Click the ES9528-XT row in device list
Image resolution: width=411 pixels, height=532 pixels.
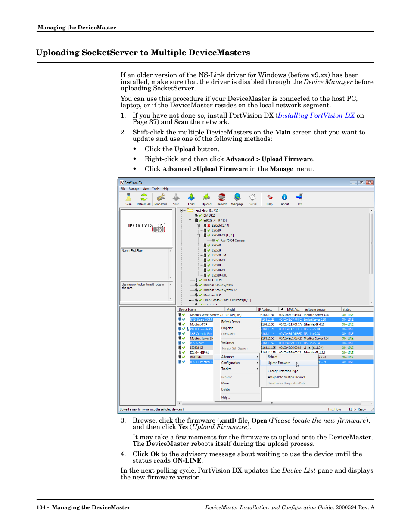(276, 348)
